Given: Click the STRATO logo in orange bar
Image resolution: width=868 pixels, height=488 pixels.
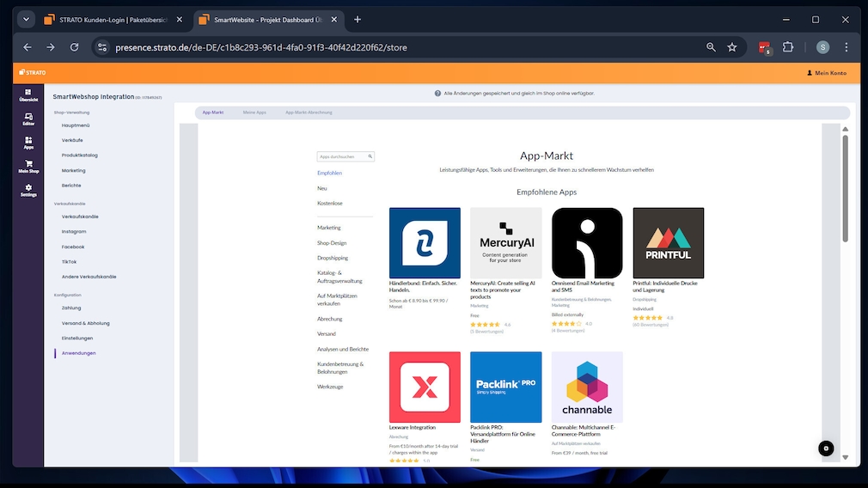Looking at the screenshot, I should pos(33,72).
